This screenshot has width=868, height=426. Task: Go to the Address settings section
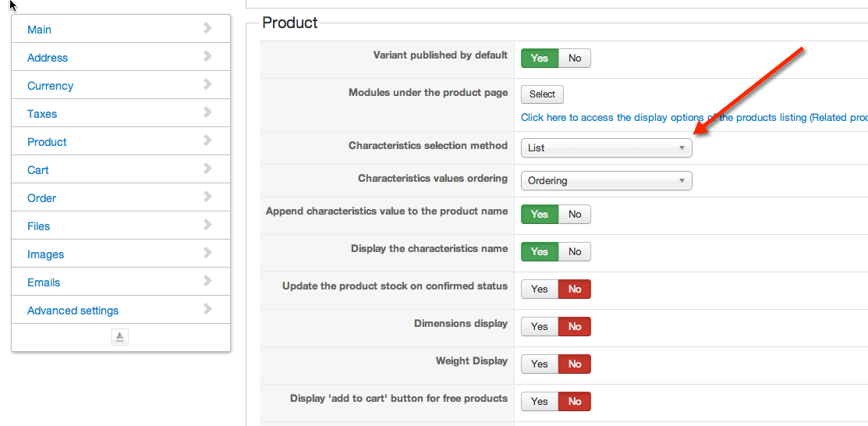pos(48,58)
